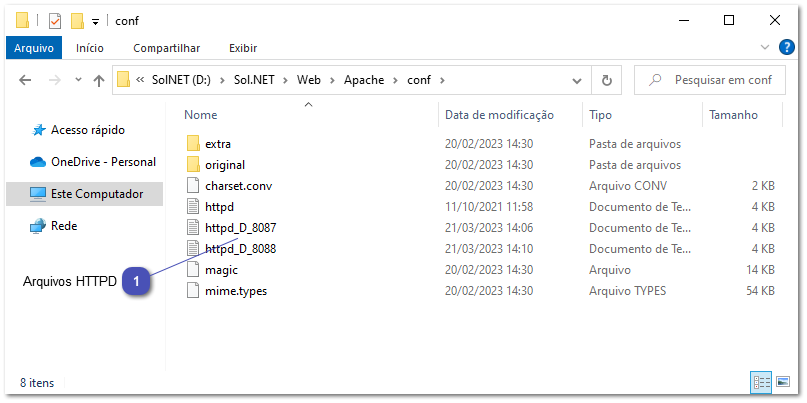Open Explorer help icon
Screen dimensions: 807x403
(786, 48)
